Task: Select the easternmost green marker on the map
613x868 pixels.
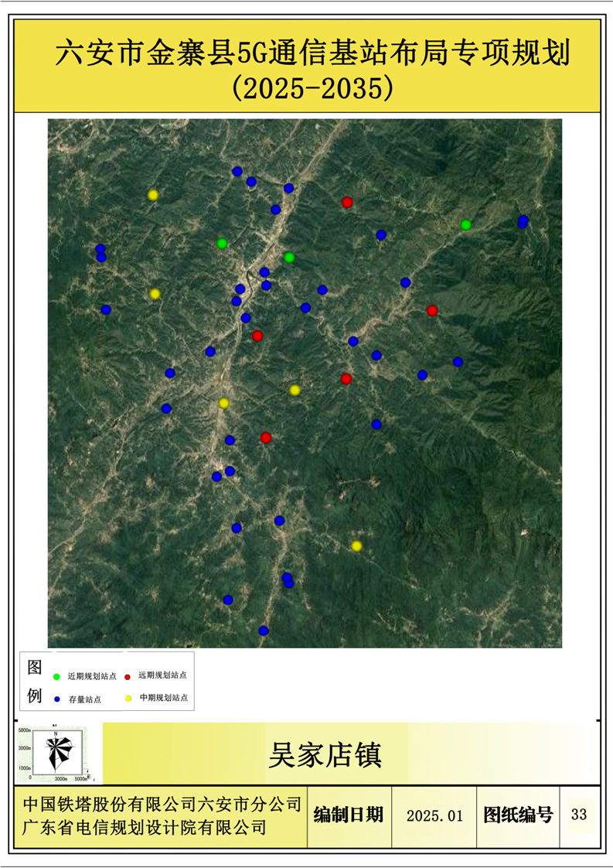Action: click(x=466, y=225)
